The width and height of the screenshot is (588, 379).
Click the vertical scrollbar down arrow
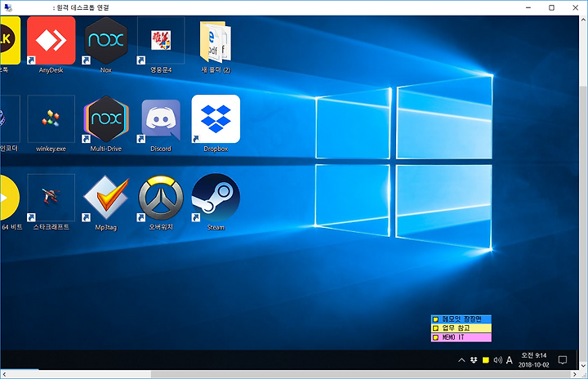click(583, 365)
